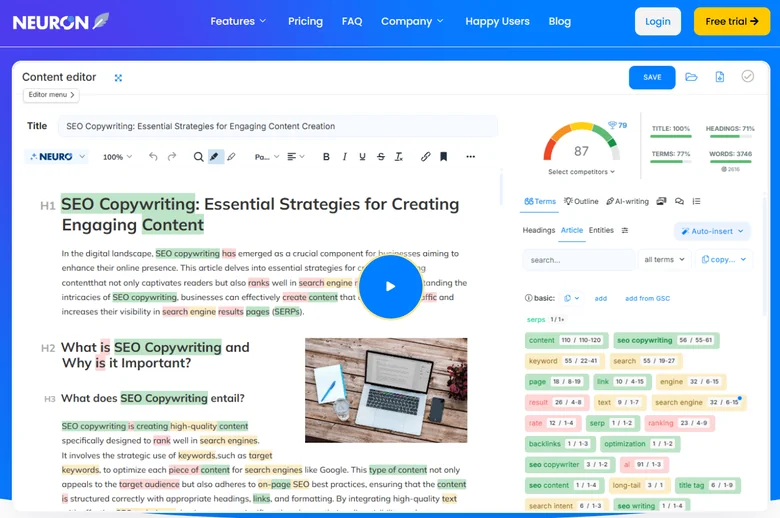Click the document export icon next to SAVE
The height and width of the screenshot is (518, 780).
coord(720,77)
